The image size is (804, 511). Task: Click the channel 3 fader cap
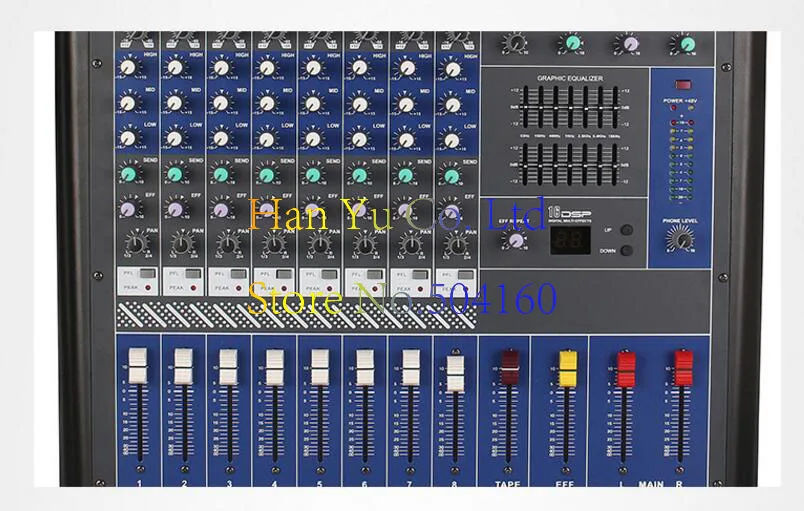[x=228, y=366]
